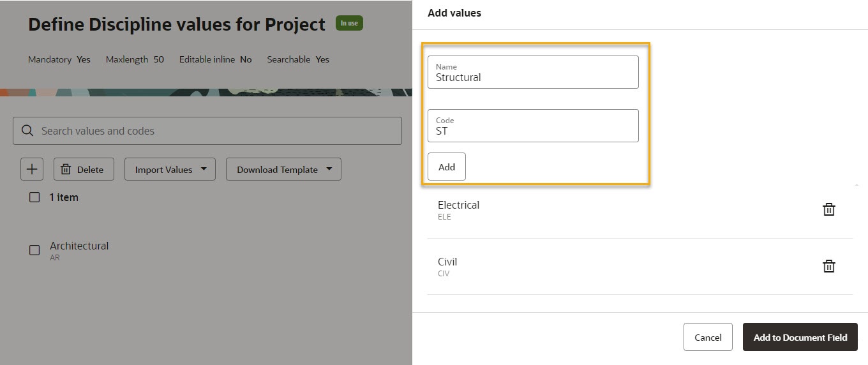
Task: Cancel the Add values panel
Action: click(708, 337)
